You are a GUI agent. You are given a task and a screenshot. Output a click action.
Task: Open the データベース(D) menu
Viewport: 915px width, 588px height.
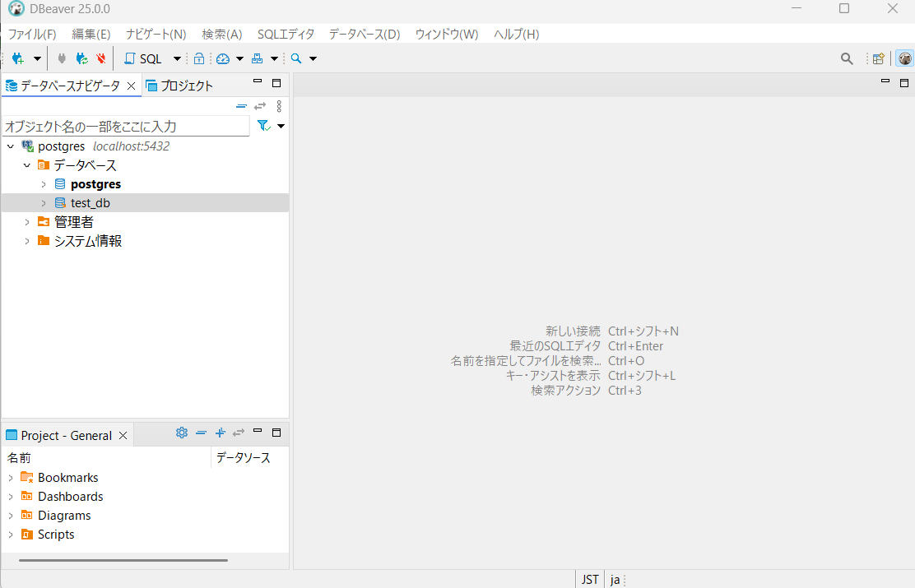(x=364, y=34)
